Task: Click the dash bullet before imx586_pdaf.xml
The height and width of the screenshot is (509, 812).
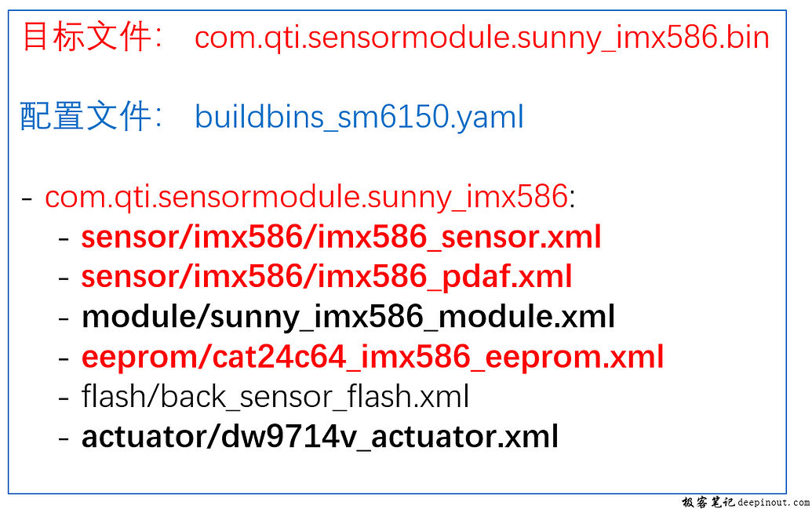Action: 64,278
